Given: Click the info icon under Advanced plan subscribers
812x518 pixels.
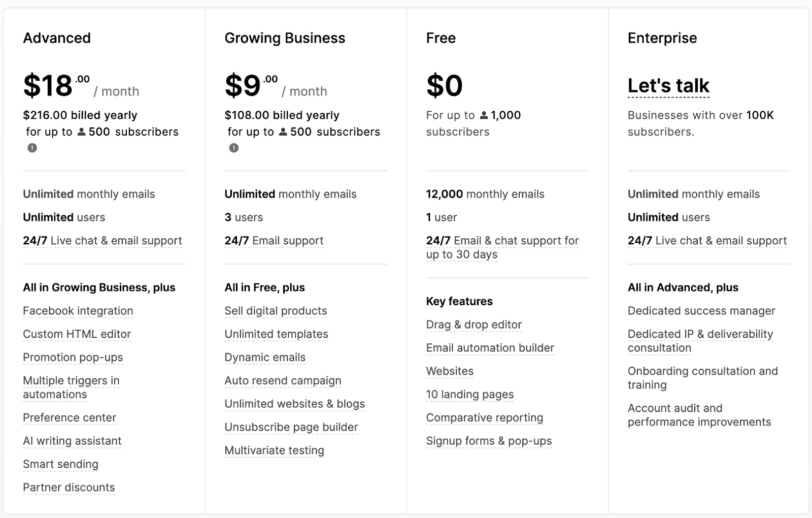Looking at the screenshot, I should pyautogui.click(x=32, y=148).
